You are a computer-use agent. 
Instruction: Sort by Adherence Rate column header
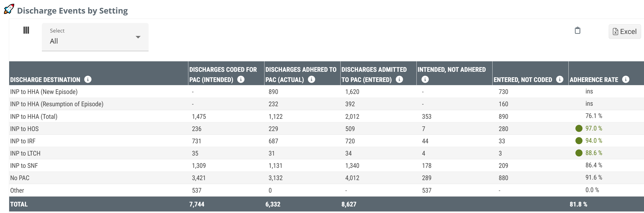click(x=594, y=80)
